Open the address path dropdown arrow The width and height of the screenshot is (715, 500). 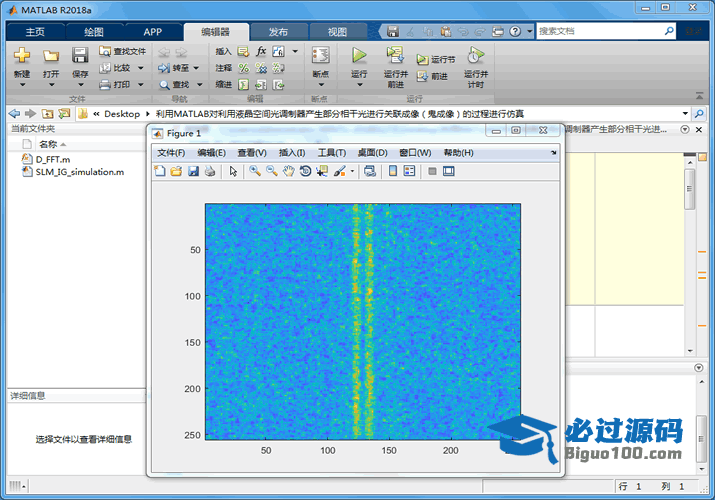(x=685, y=113)
